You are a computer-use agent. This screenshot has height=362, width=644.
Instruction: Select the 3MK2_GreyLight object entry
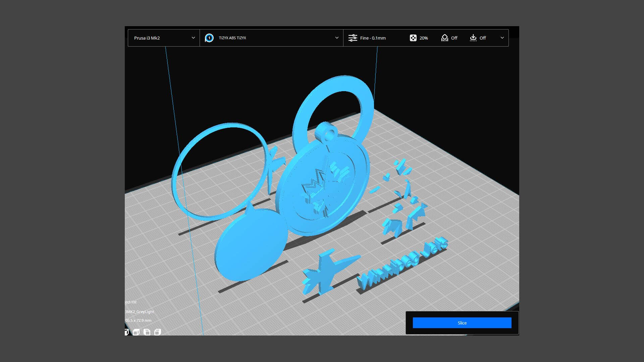[x=140, y=312]
